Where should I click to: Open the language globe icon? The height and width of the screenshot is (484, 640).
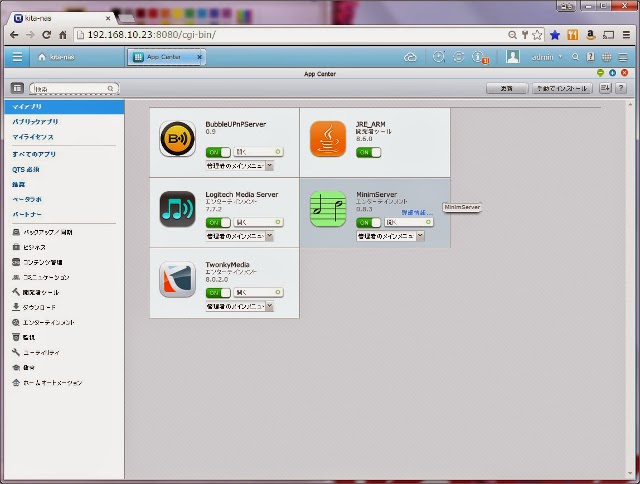(607, 57)
